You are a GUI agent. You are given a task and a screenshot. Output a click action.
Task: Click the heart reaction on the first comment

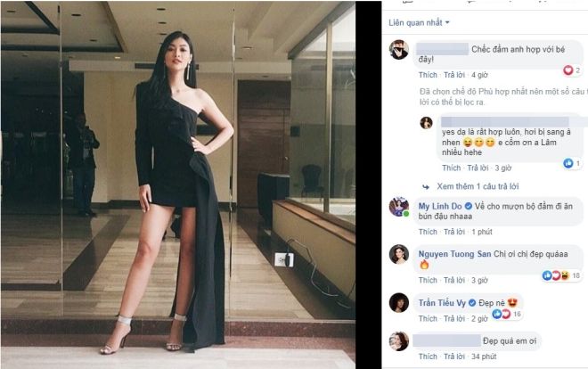point(568,70)
